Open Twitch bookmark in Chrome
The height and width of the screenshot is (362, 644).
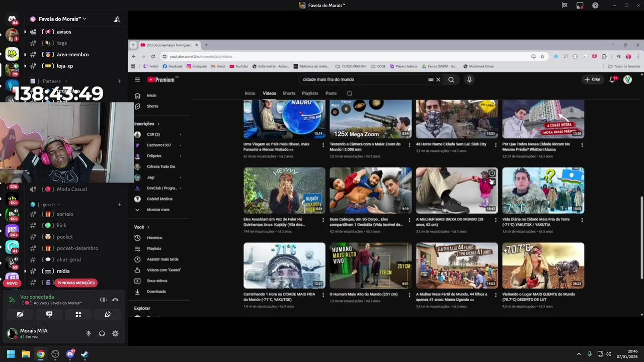151,66
